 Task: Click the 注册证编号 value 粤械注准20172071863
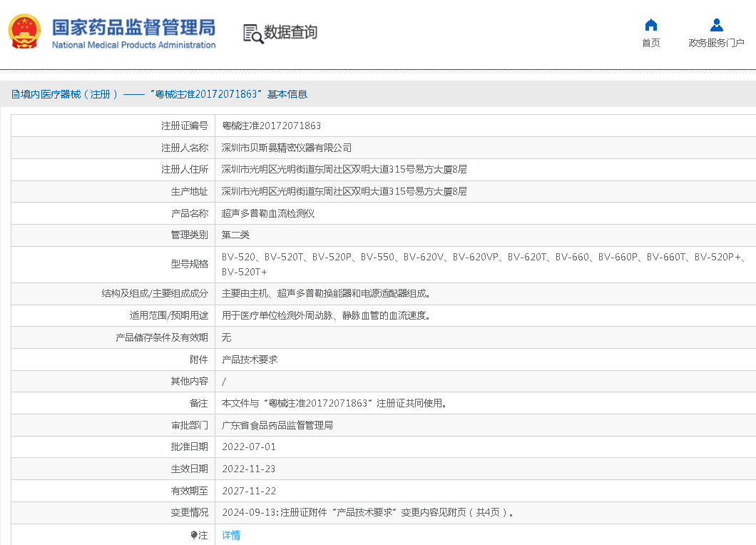tap(271, 126)
